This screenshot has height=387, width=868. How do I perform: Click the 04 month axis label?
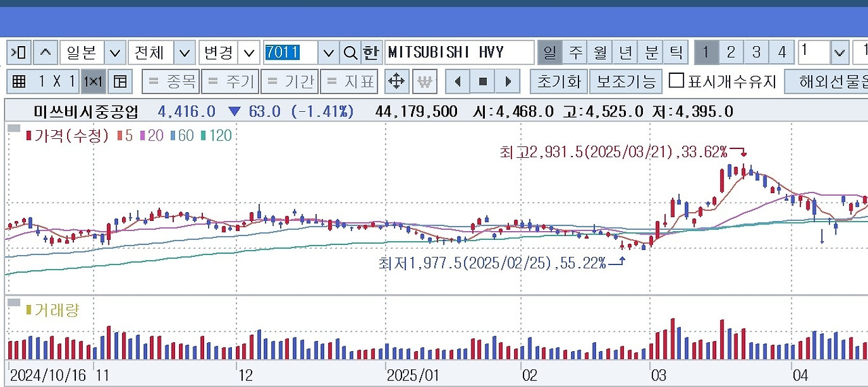[801, 375]
